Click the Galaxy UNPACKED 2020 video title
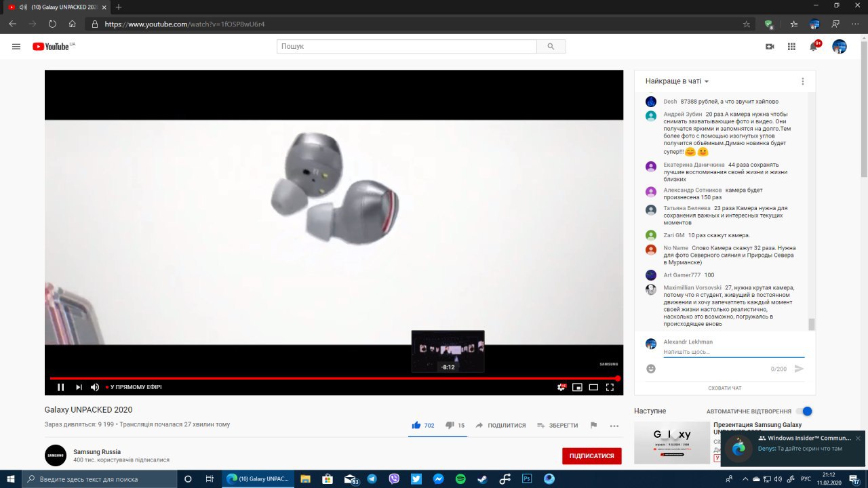 tap(88, 410)
